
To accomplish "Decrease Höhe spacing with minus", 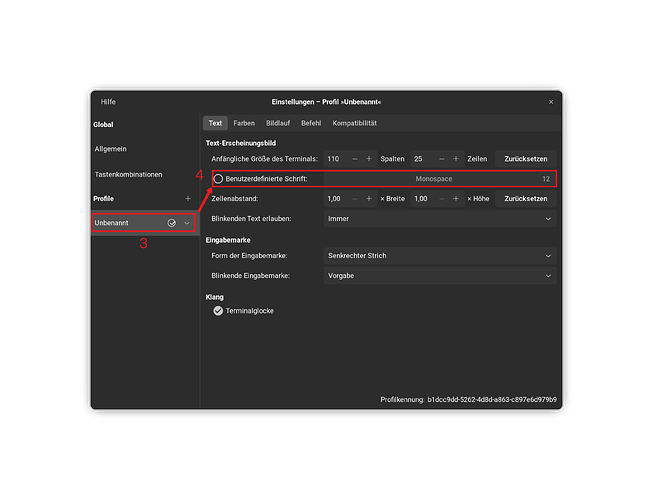I will click(x=442, y=199).
